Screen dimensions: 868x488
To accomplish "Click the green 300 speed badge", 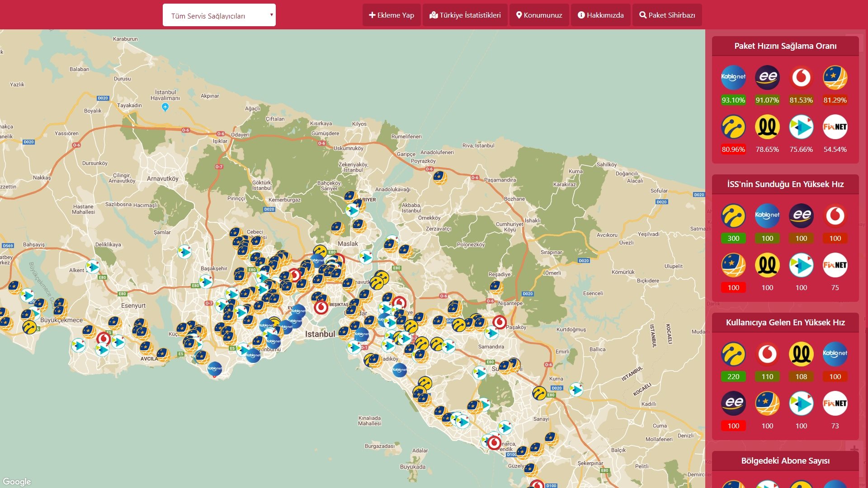I will pos(733,239).
